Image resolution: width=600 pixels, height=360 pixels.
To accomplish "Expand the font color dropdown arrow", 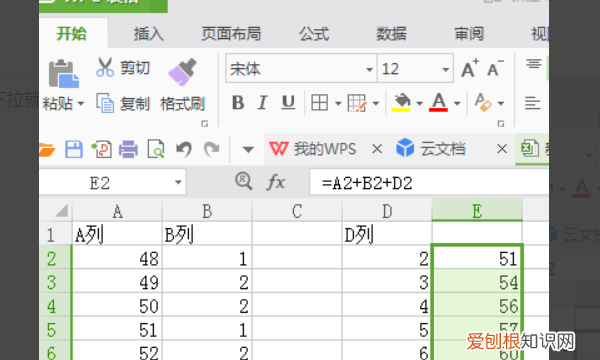I will tap(457, 103).
